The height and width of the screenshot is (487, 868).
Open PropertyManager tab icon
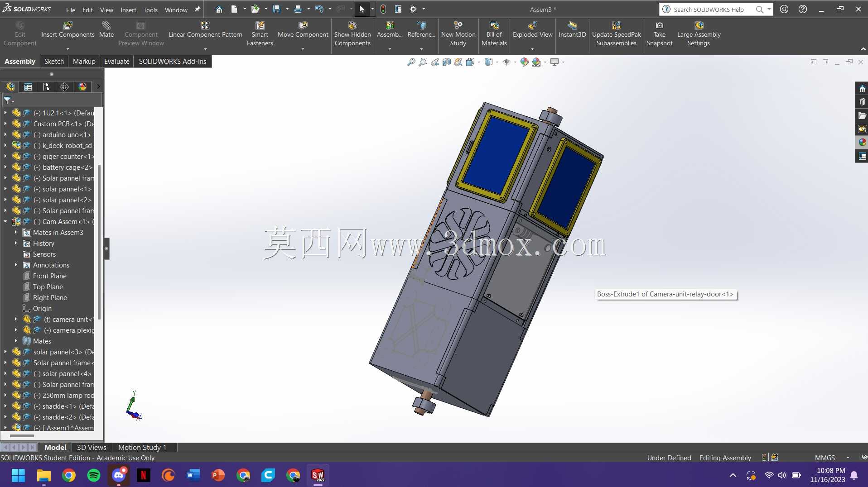click(x=28, y=87)
